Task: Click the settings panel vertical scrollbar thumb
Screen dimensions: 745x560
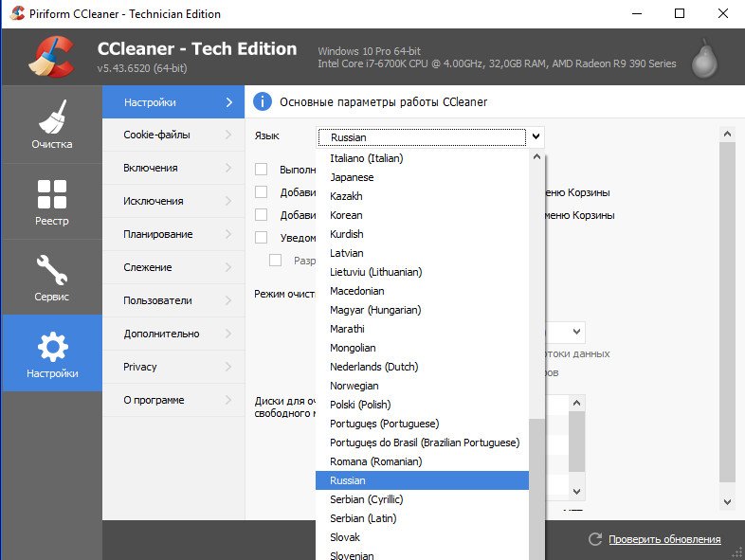Action: (x=727, y=312)
